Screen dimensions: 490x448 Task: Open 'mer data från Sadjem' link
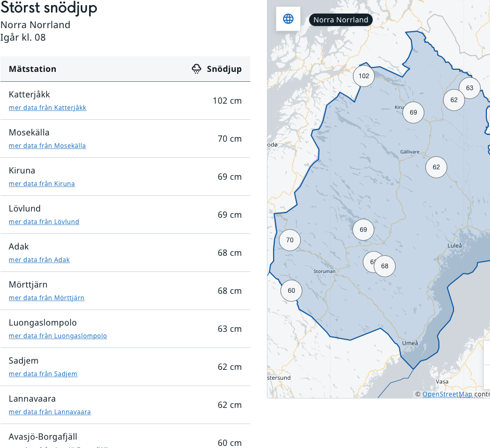[43, 374]
